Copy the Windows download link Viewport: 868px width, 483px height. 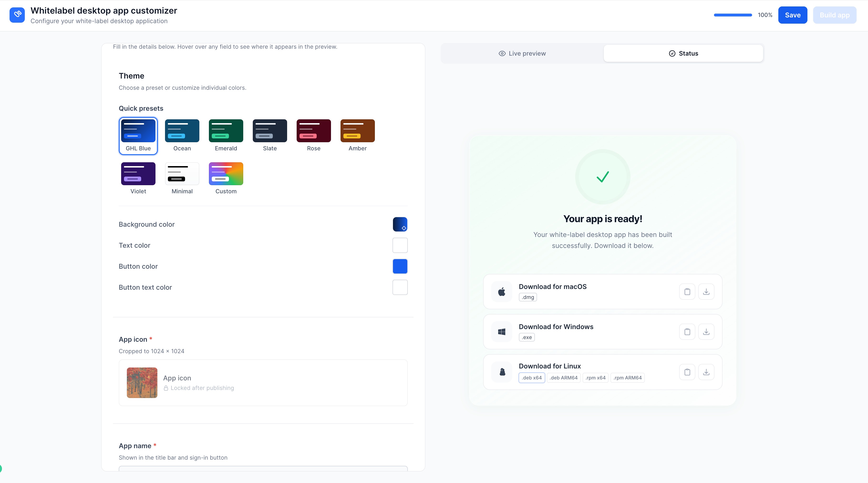[x=687, y=332]
